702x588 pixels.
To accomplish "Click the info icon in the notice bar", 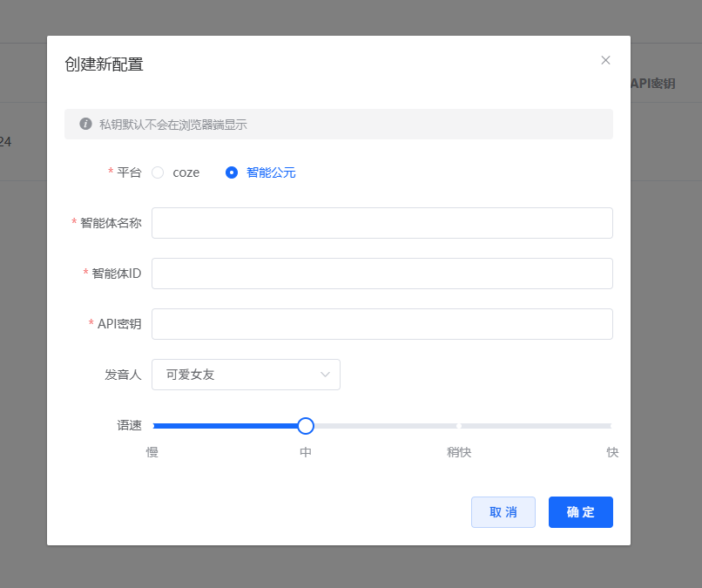I will click(85, 124).
